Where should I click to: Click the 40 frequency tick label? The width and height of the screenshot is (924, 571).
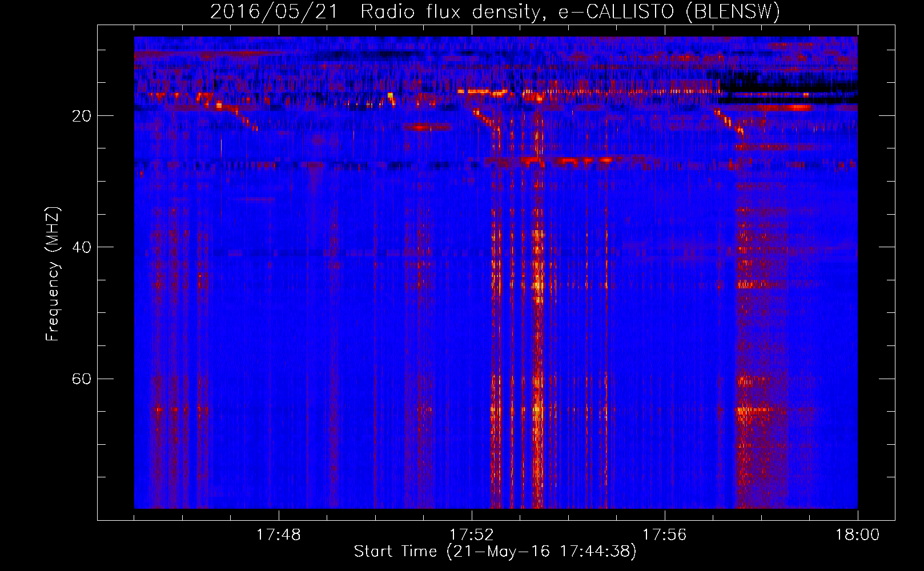(x=81, y=247)
